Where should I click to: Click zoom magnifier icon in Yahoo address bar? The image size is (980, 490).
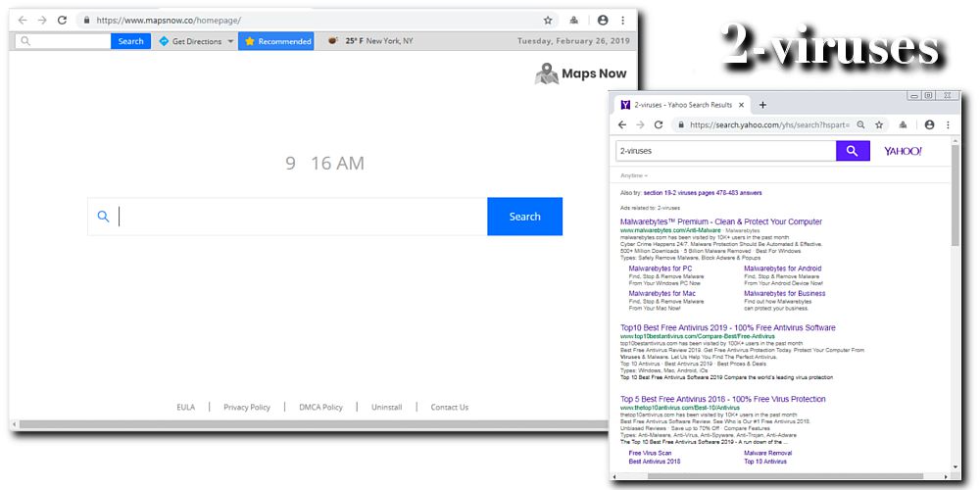(x=861, y=125)
